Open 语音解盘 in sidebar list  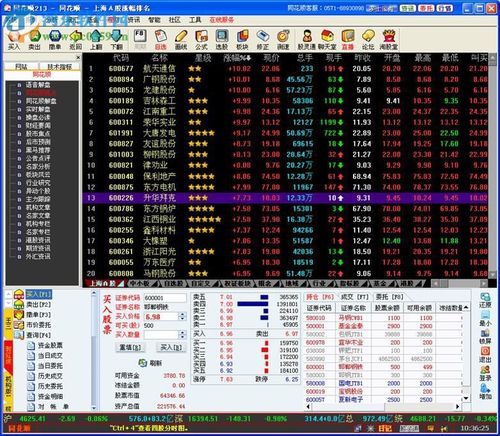pos(38,85)
